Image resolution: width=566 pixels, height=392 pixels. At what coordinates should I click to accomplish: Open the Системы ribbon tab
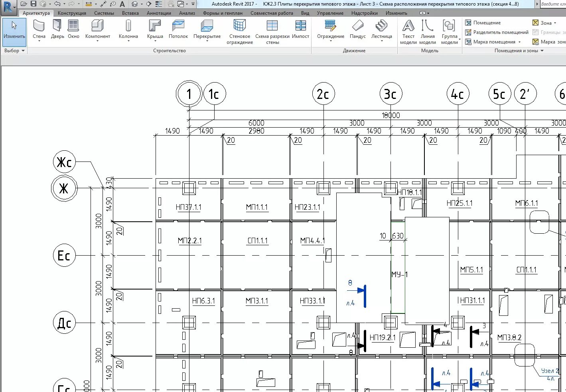[104, 13]
